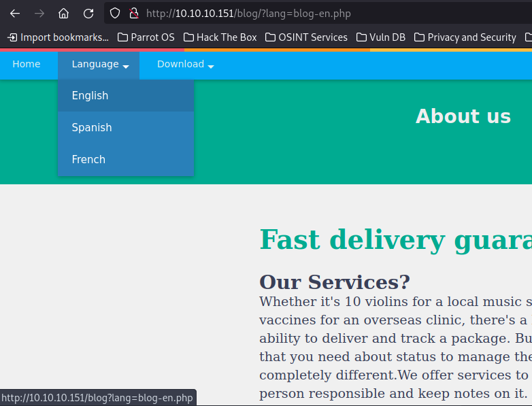The image size is (532, 406).
Task: Choose Spanish from the Language menu
Action: (x=92, y=128)
